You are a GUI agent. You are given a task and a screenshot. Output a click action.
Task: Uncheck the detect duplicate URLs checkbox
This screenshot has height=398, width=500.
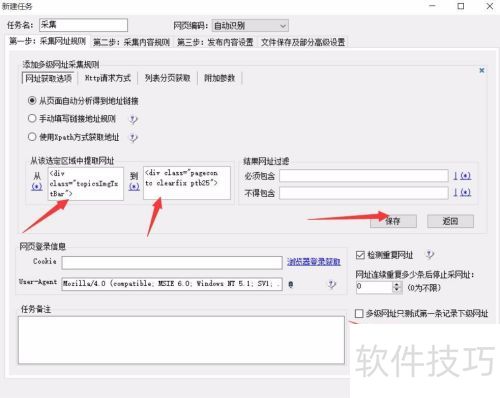click(x=360, y=255)
